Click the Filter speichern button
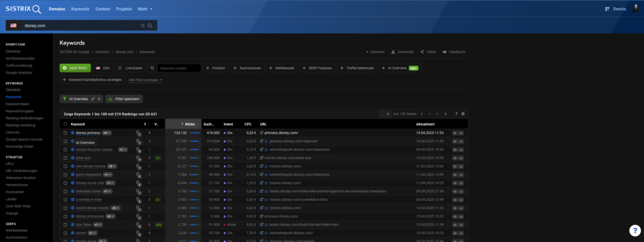Image resolution: width=644 pixels, height=242 pixels. [x=124, y=99]
